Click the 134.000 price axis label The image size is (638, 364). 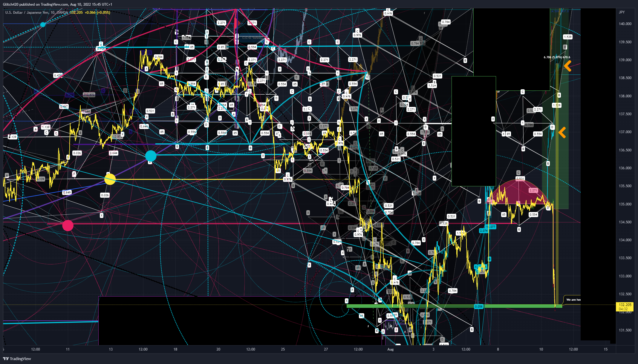[x=625, y=240]
